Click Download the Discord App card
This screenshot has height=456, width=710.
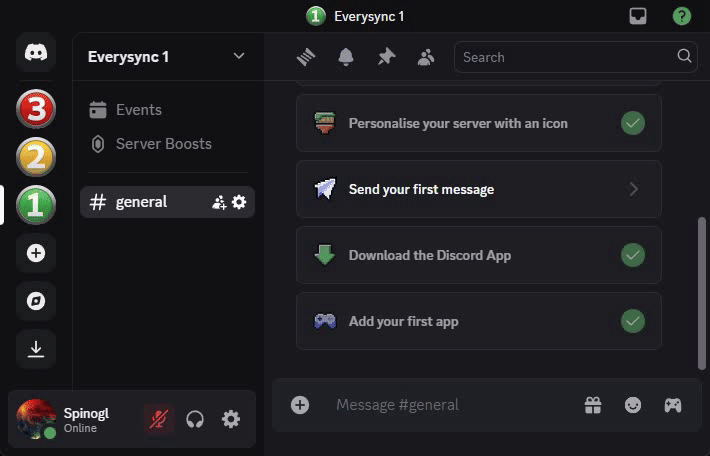click(x=479, y=255)
